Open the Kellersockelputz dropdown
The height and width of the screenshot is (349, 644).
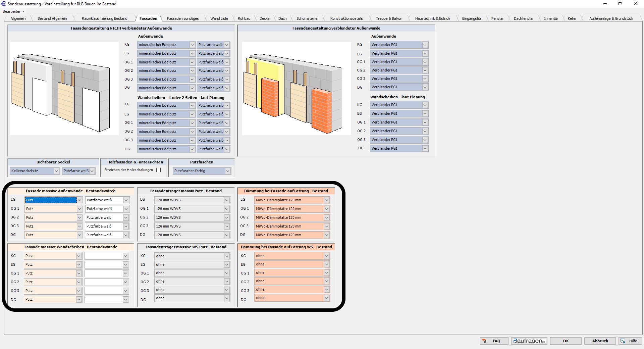[56, 171]
